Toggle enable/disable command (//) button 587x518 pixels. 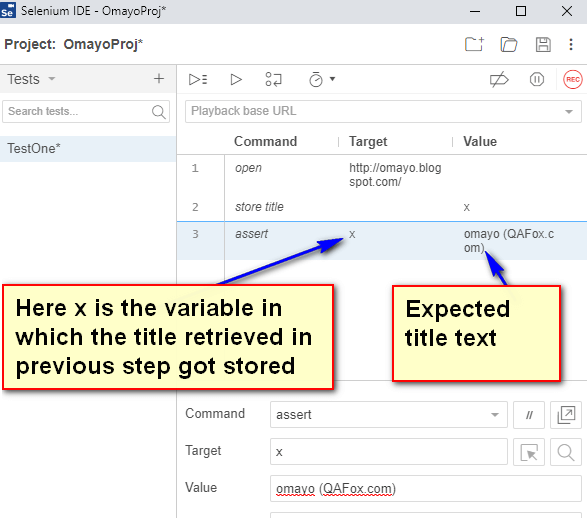tap(529, 415)
